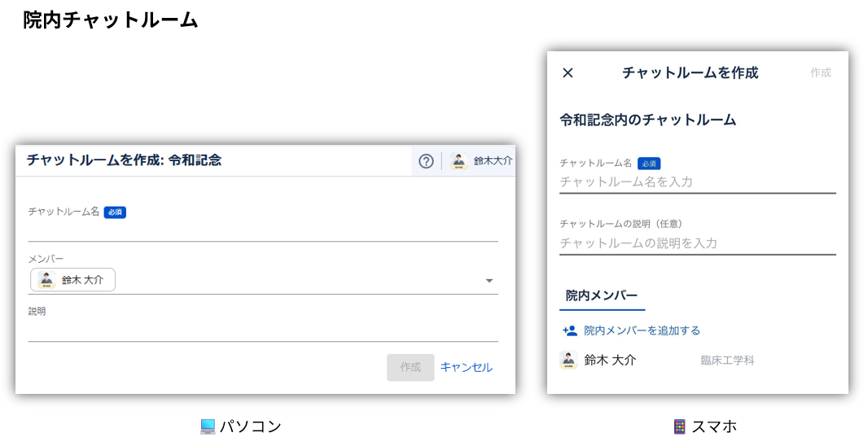The width and height of the screenshot is (868, 446).
Task: Open help question mark icon in PC dialog
Action: (426, 161)
